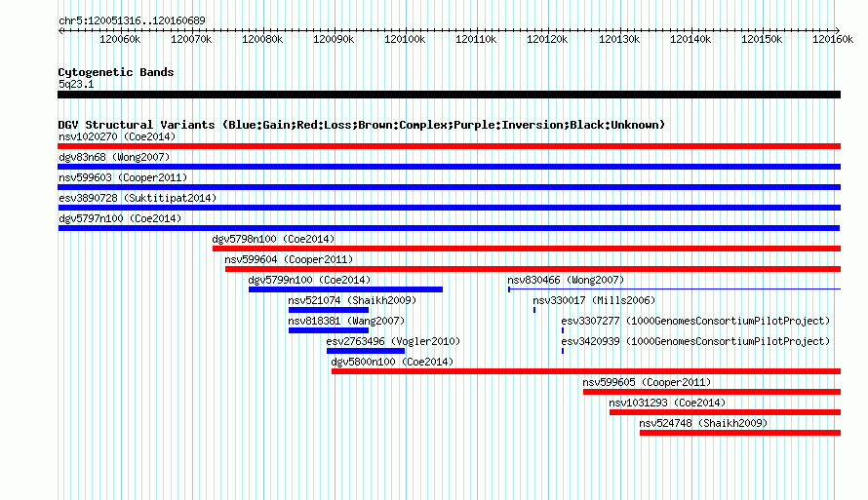Image resolution: width=868 pixels, height=500 pixels.
Task: Click the 120150k ruler tick label
Action: tap(762, 39)
